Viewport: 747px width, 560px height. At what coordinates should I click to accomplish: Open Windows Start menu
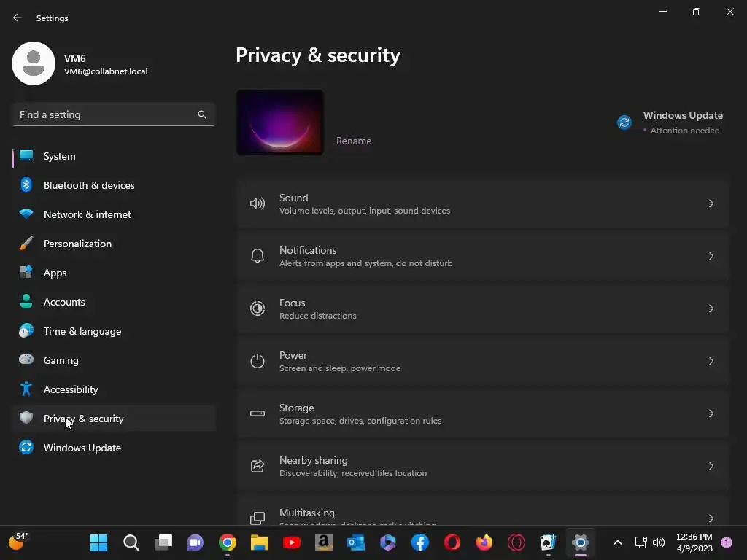click(x=98, y=542)
